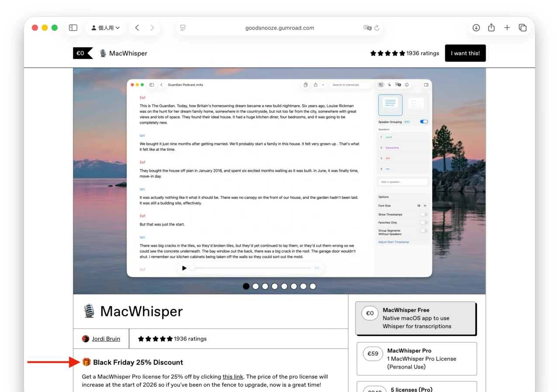The width and height of the screenshot is (559, 392).
Task: Open the Jordi Bruin creator link
Action: point(106,338)
